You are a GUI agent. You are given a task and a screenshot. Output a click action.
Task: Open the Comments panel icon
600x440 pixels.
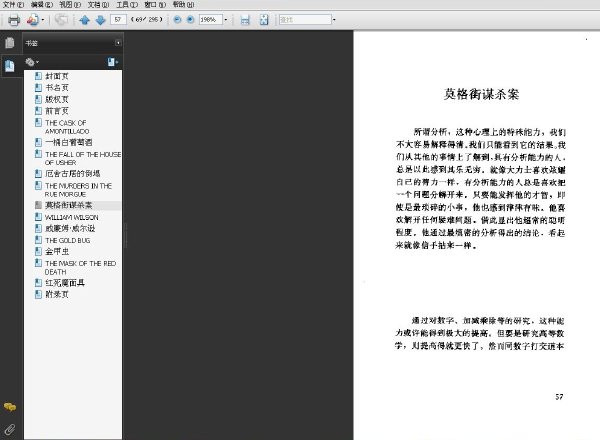pos(10,407)
